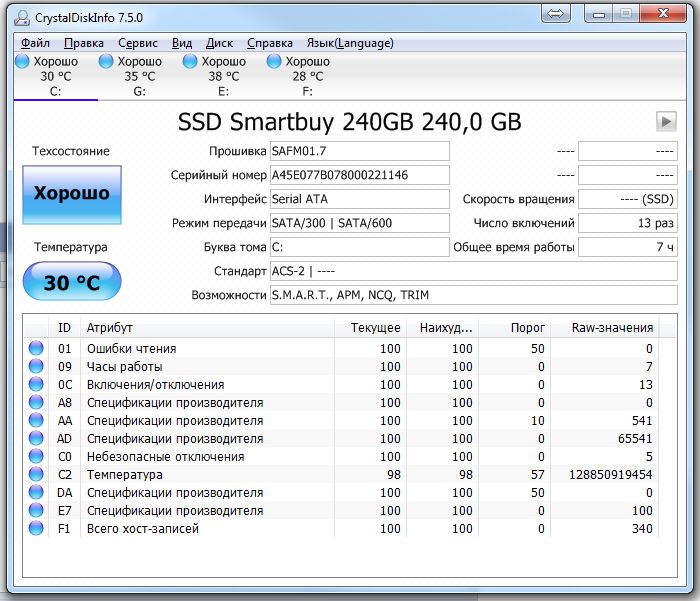Click the Raw-значения column header
The image size is (700, 601).
click(x=604, y=328)
